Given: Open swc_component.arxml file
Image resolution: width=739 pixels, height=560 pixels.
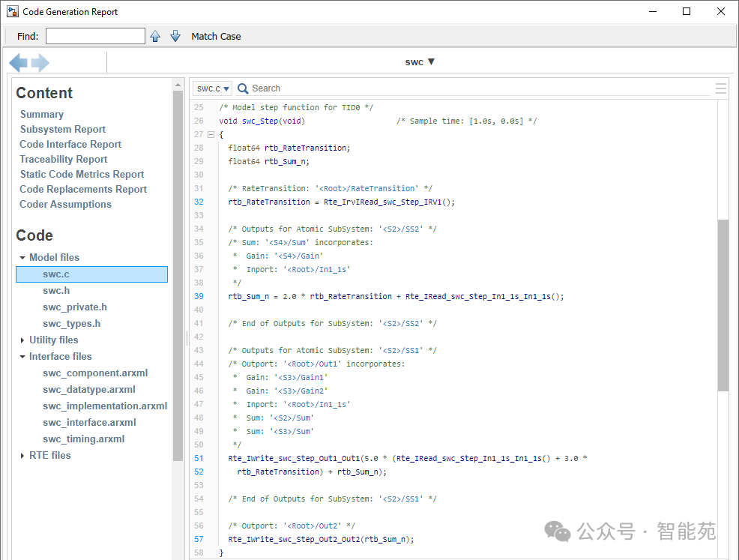Looking at the screenshot, I should 95,373.
